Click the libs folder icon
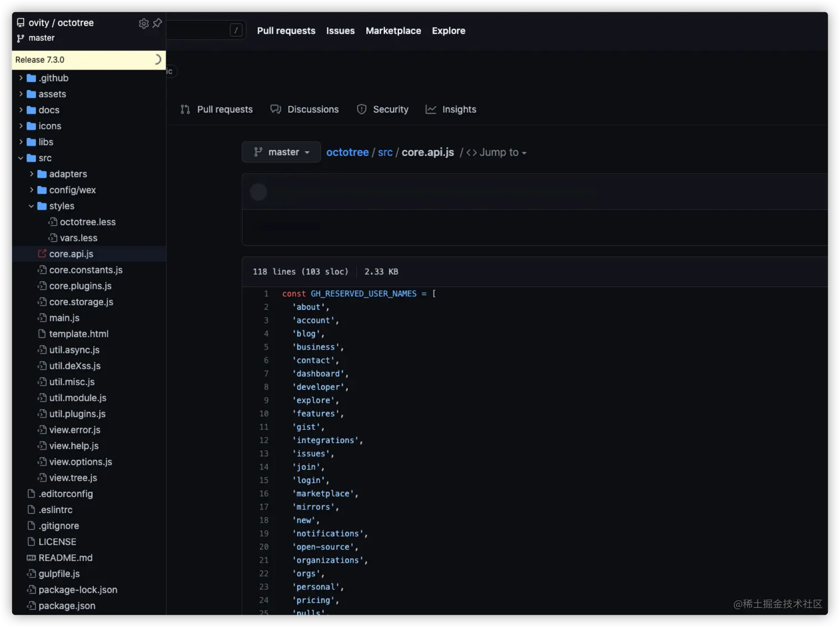Viewport: 840px width, 627px height. 32,142
